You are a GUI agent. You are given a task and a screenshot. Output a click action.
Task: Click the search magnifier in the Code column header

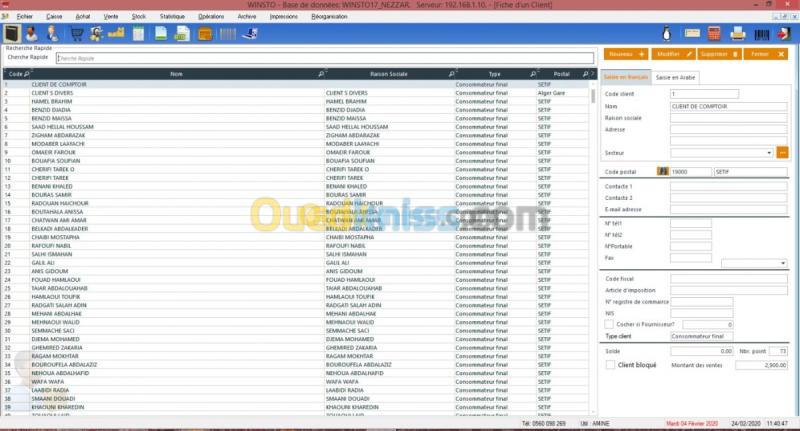(27, 74)
